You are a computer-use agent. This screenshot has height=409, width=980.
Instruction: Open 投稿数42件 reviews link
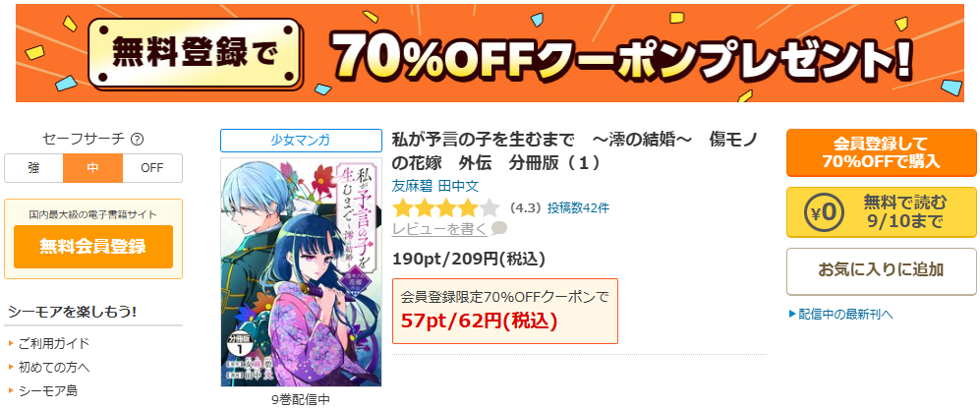pyautogui.click(x=578, y=207)
